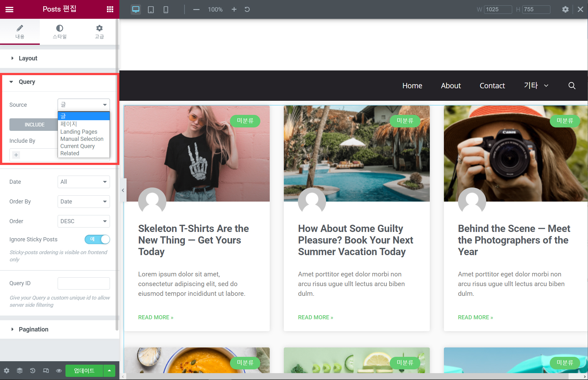Open the 고급 advanced tab
This screenshot has height=380, width=588.
(x=99, y=32)
